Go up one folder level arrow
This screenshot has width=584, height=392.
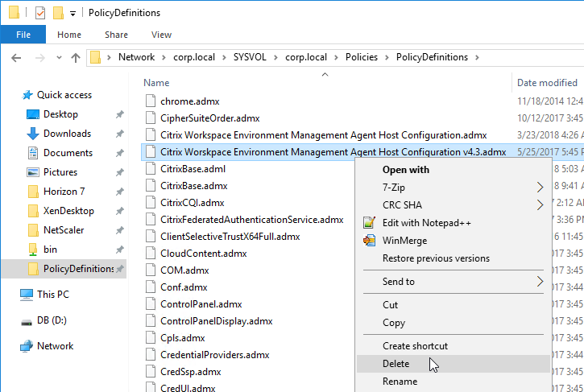(x=76, y=58)
